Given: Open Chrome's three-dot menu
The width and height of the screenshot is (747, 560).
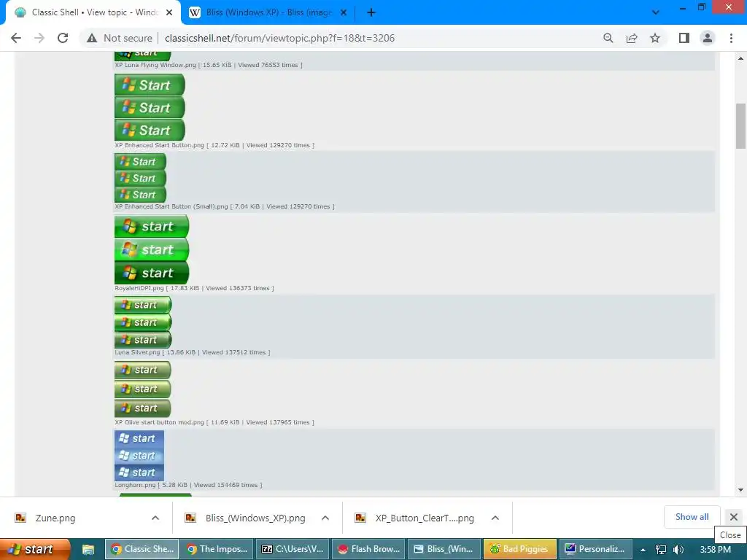Looking at the screenshot, I should [731, 38].
